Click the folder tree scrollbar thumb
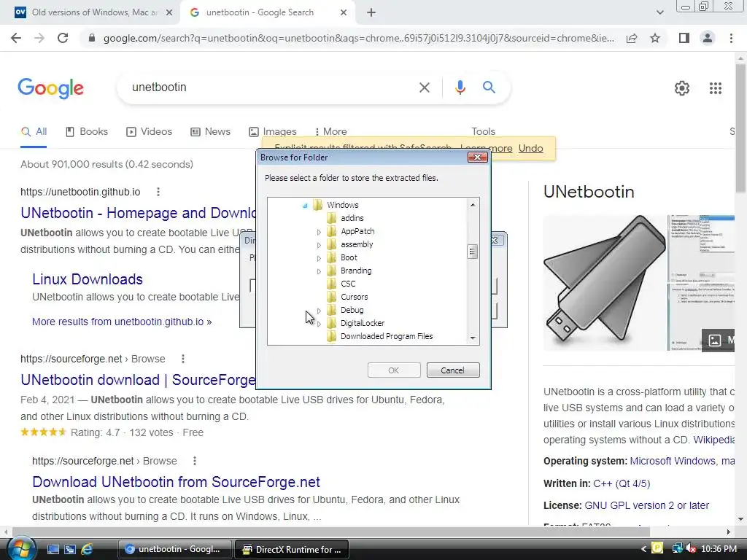The height and width of the screenshot is (560, 747). pyautogui.click(x=472, y=251)
